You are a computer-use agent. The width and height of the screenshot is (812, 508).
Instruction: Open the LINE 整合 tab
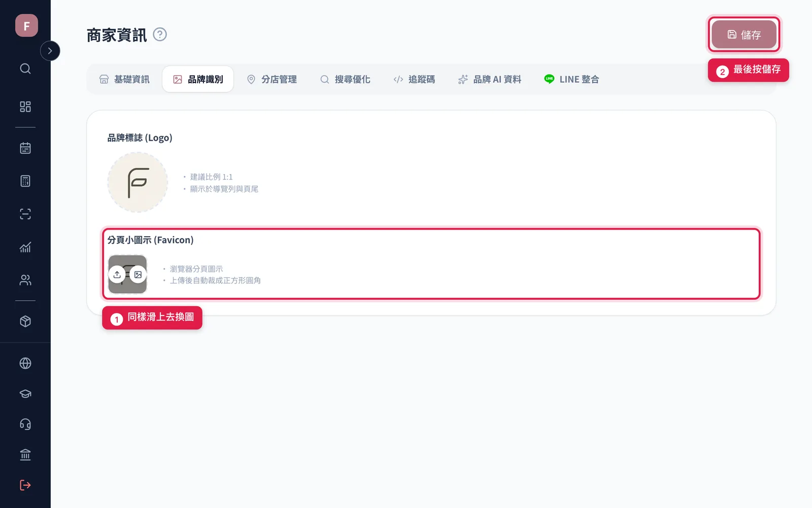[x=571, y=79]
